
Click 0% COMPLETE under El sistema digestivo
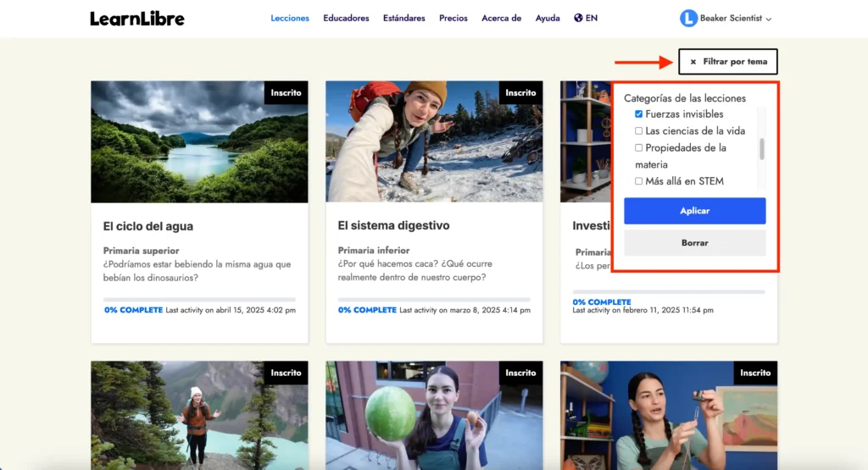pyautogui.click(x=368, y=310)
